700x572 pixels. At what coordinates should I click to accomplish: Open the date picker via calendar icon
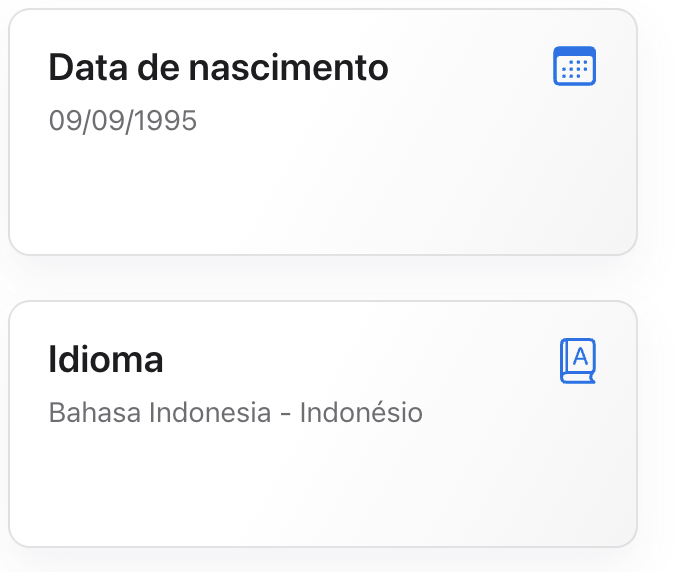[574, 66]
